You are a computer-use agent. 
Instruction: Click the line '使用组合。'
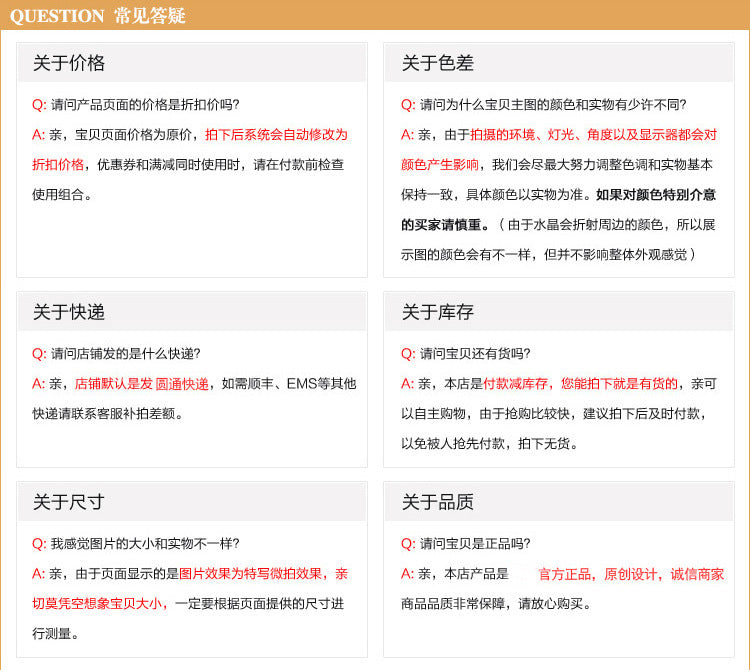[62, 195]
